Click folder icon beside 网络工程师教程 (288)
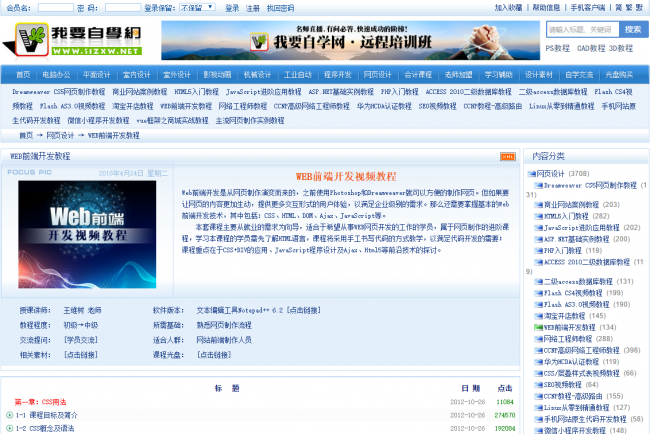Screen dimensions: 650x434 [x=538, y=339]
